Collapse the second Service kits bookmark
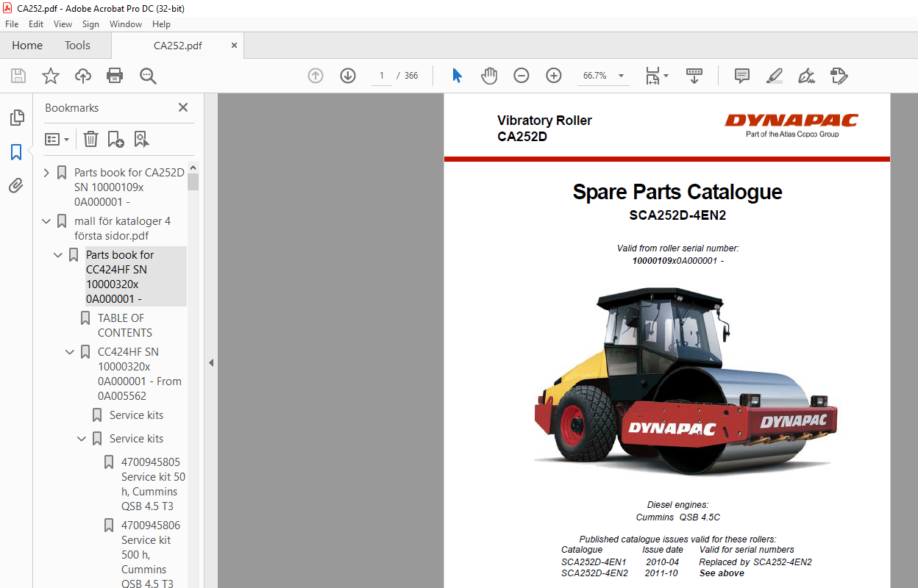Viewport: 918px width, 588px height. 82,439
